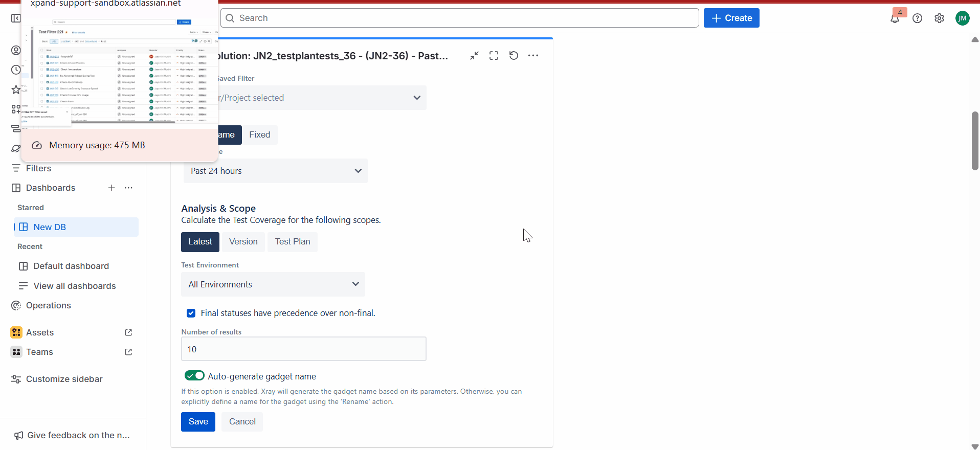Maximize the gadget with the fullscreen icon
Viewport: 980px width, 450px height.
pos(494,56)
